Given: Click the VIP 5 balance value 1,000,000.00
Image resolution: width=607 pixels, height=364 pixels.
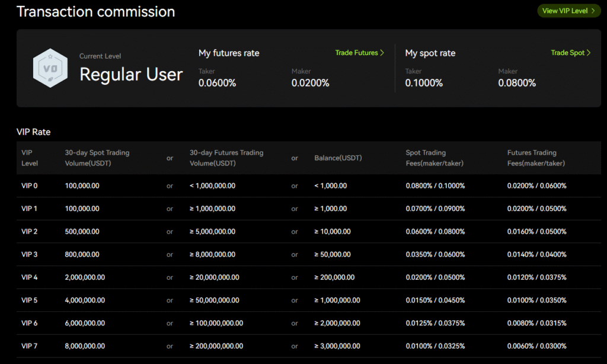Looking at the screenshot, I should 336,300.
